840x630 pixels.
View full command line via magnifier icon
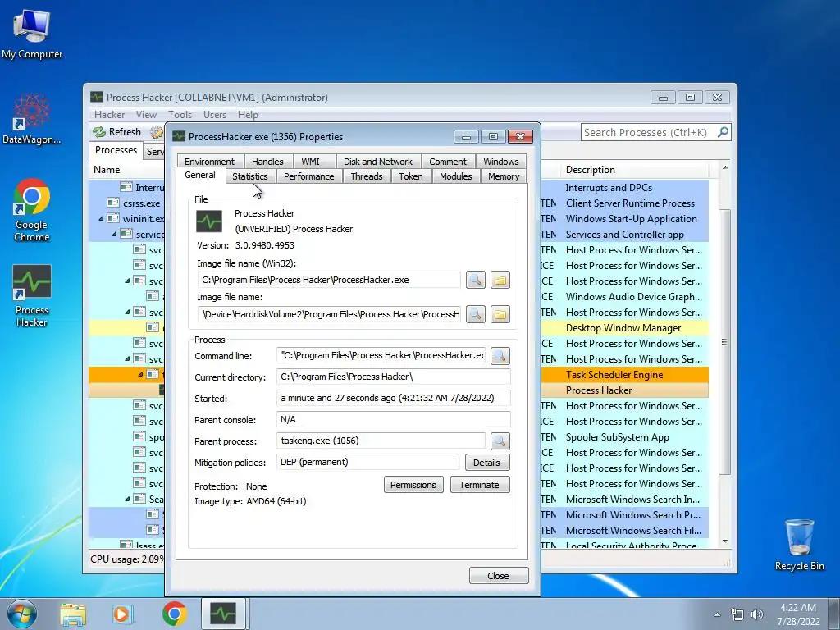tap(500, 356)
